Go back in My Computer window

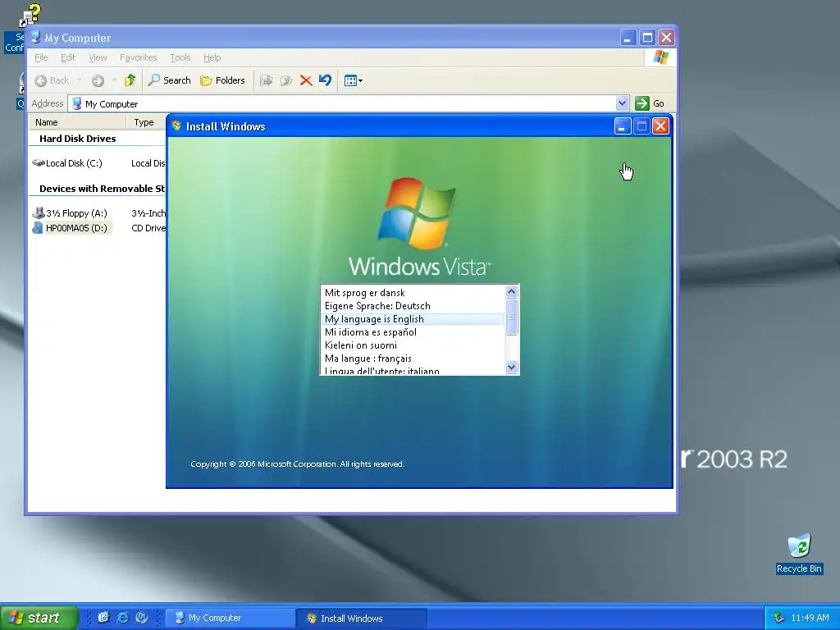click(x=52, y=80)
